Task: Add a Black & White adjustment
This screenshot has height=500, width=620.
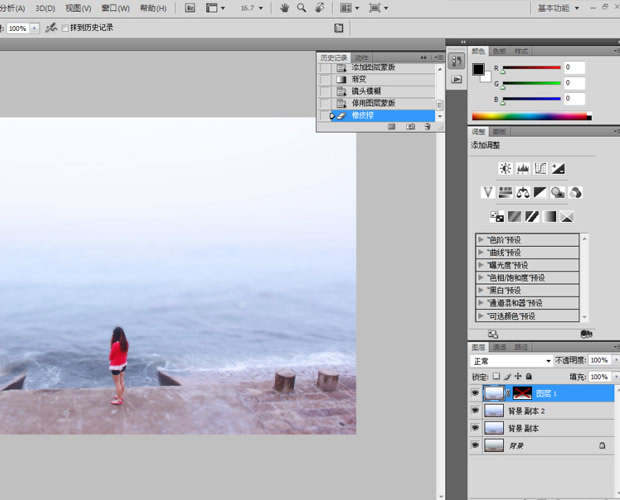Action: point(540,192)
